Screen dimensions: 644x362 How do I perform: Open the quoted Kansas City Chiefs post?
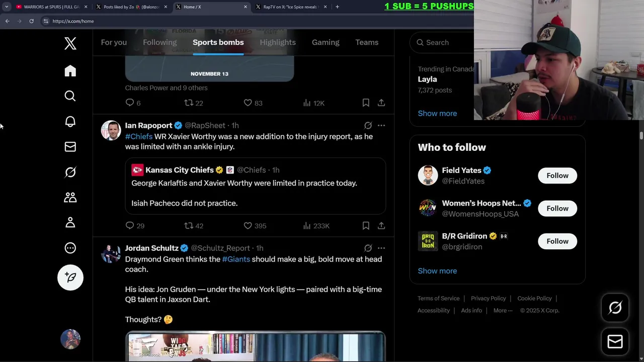[255, 186]
